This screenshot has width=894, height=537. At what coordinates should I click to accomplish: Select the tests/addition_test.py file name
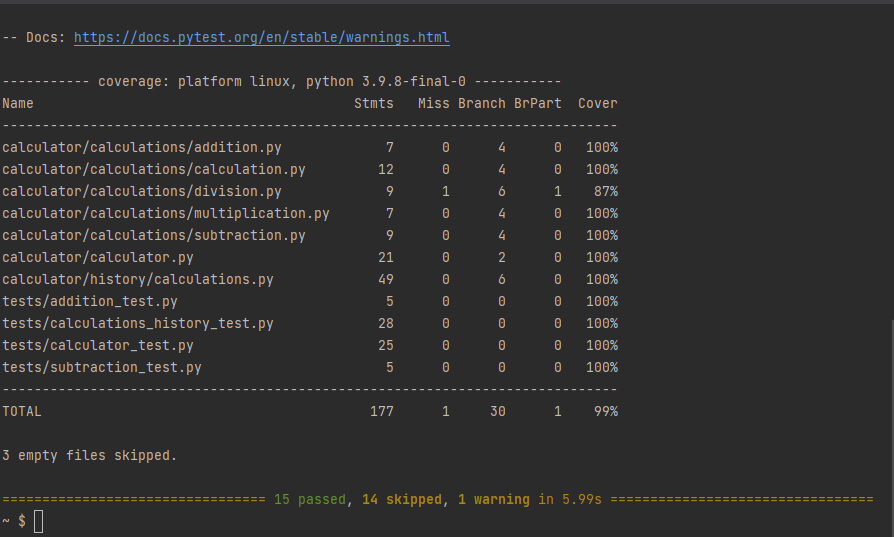click(x=90, y=302)
